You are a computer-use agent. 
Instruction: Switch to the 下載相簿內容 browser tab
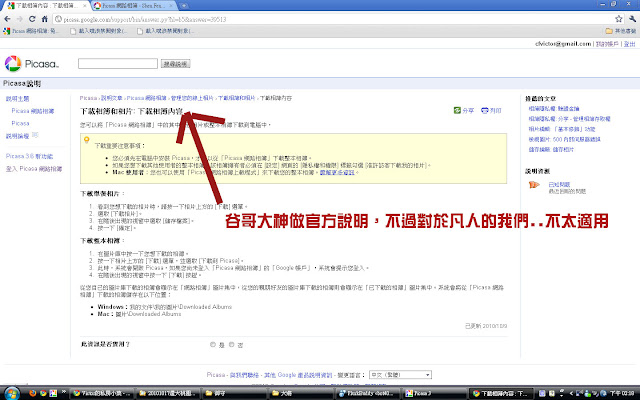tap(45, 6)
